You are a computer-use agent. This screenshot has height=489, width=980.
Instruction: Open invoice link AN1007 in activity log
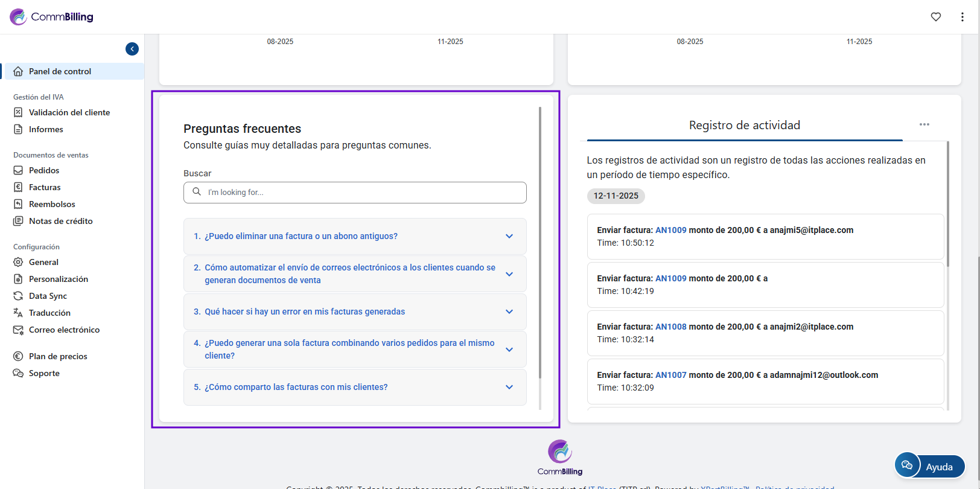[670, 375]
